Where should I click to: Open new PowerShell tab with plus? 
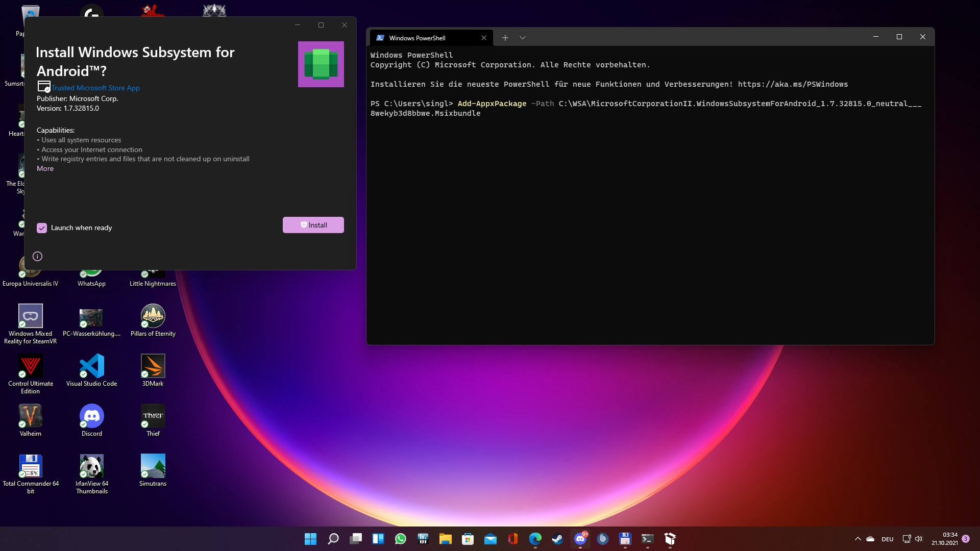505,38
